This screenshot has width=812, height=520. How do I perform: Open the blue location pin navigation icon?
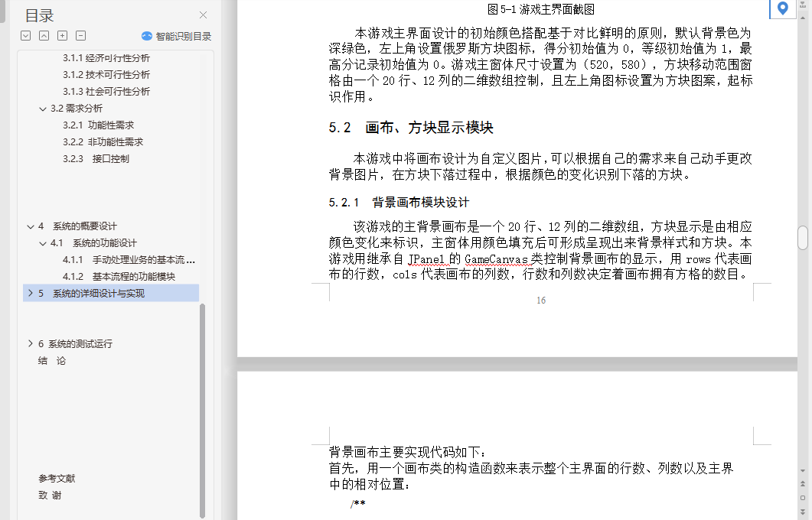pos(782,8)
